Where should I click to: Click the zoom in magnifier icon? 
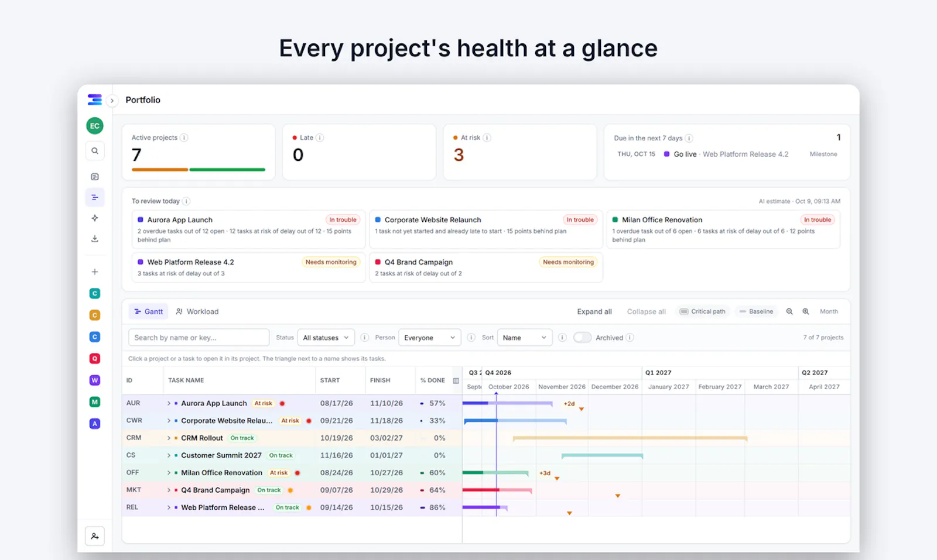[806, 312]
